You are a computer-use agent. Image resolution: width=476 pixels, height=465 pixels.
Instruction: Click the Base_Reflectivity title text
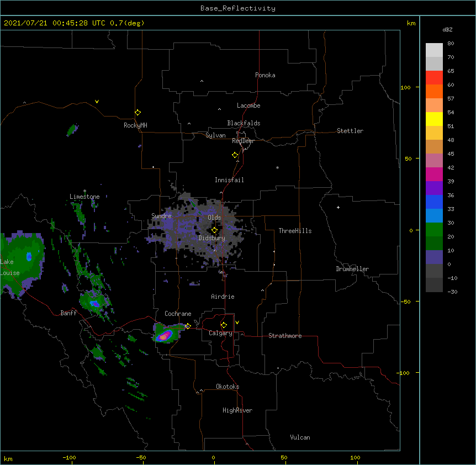click(x=238, y=8)
